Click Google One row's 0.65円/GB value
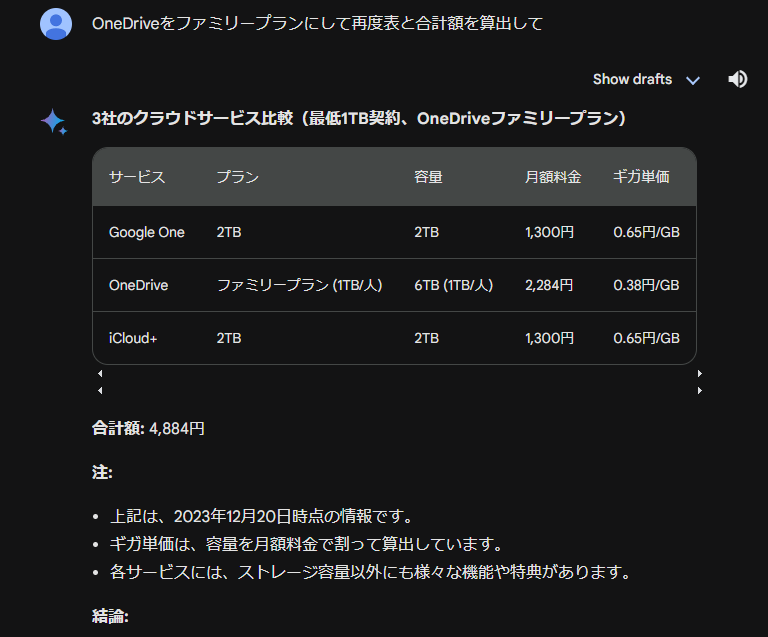Viewport: 768px width, 637px height. (x=647, y=232)
